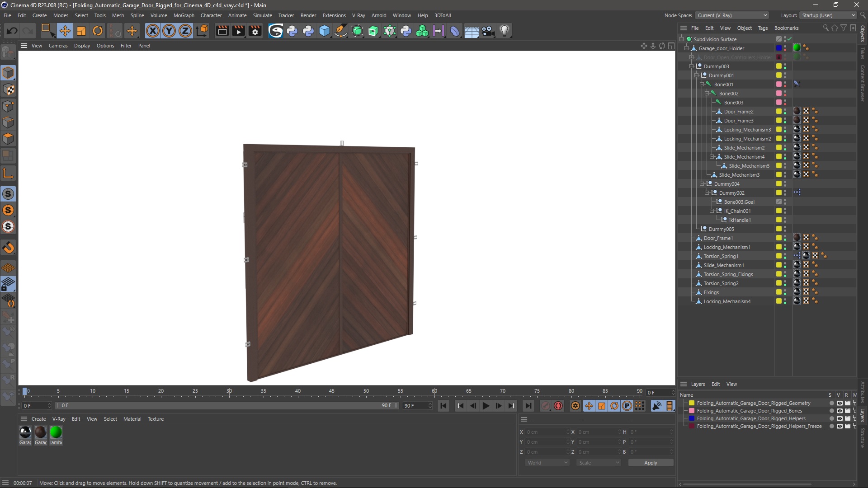The image size is (868, 488).
Task: Click the Apply button in coordinates panel
Action: pyautogui.click(x=651, y=462)
